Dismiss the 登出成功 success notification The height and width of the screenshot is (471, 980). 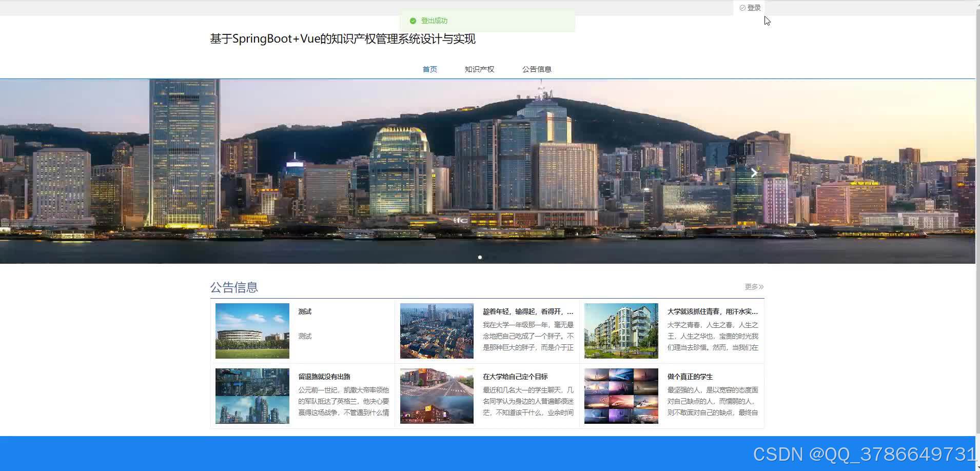tap(487, 21)
